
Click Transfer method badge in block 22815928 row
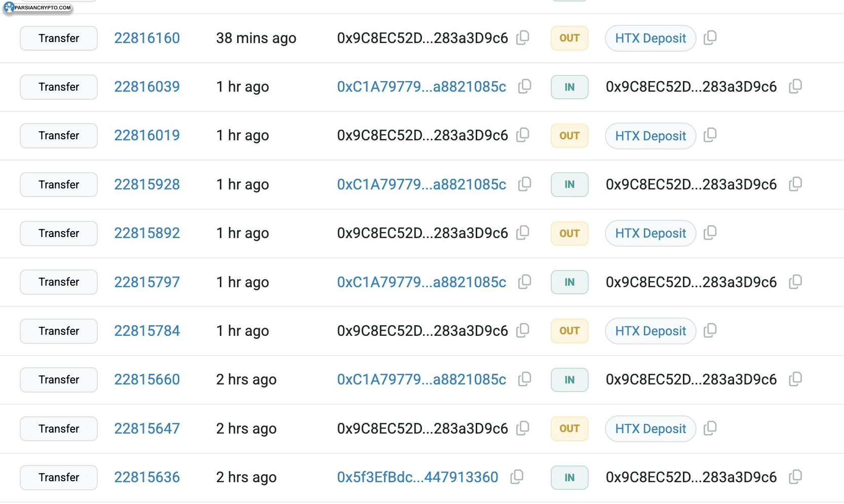tap(59, 184)
